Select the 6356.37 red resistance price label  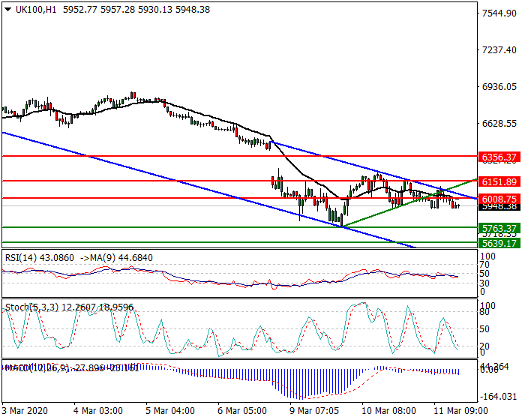(x=499, y=157)
